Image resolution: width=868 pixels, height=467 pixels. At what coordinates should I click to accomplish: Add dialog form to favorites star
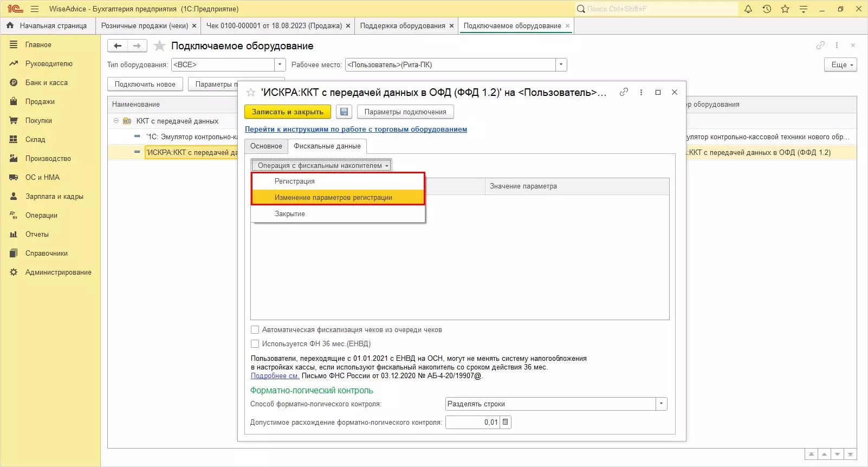click(x=251, y=93)
